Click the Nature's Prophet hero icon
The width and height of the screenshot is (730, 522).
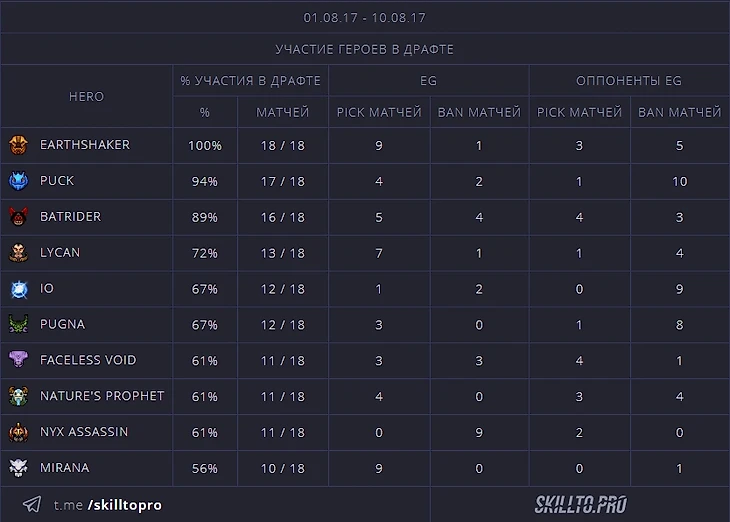18,396
